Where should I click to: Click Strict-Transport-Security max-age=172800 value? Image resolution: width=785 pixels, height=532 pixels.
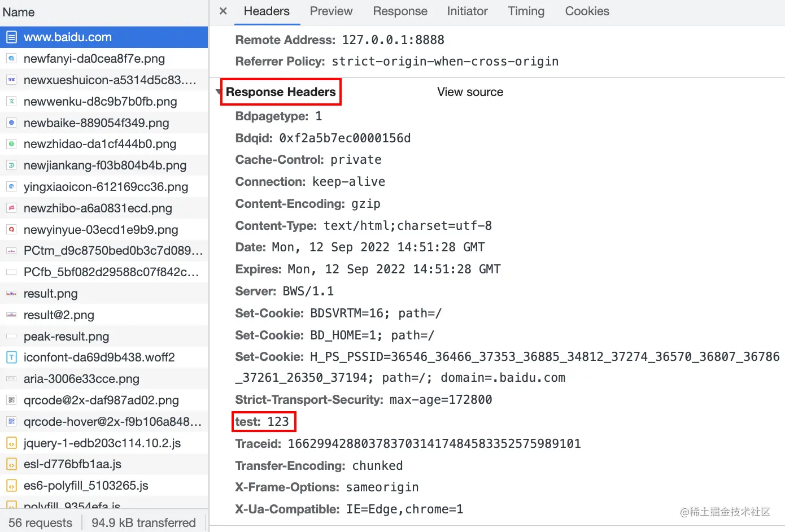[441, 400]
